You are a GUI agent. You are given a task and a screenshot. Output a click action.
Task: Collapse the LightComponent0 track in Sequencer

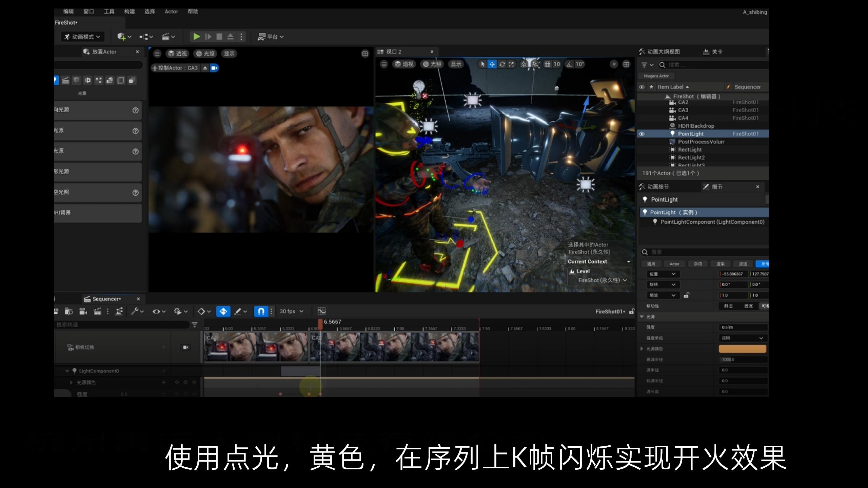coord(67,371)
